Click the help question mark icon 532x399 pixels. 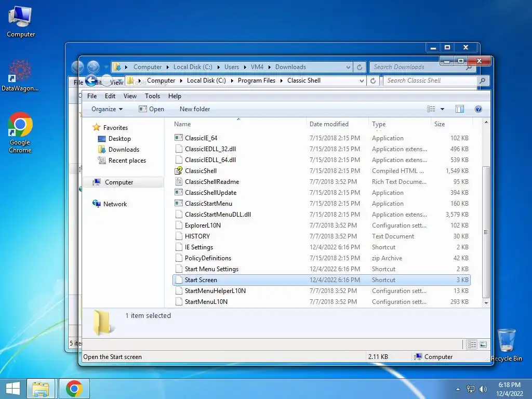click(478, 109)
